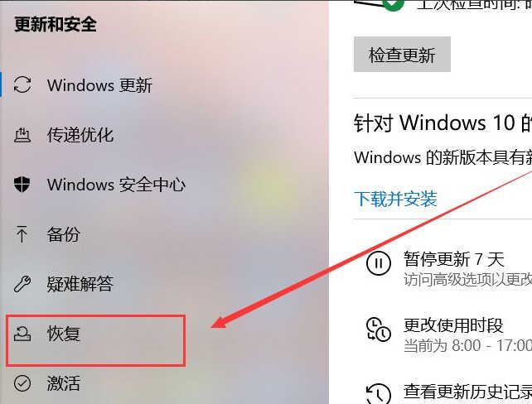
Task: Select 传递优化 in the sidebar
Action: 165,135
